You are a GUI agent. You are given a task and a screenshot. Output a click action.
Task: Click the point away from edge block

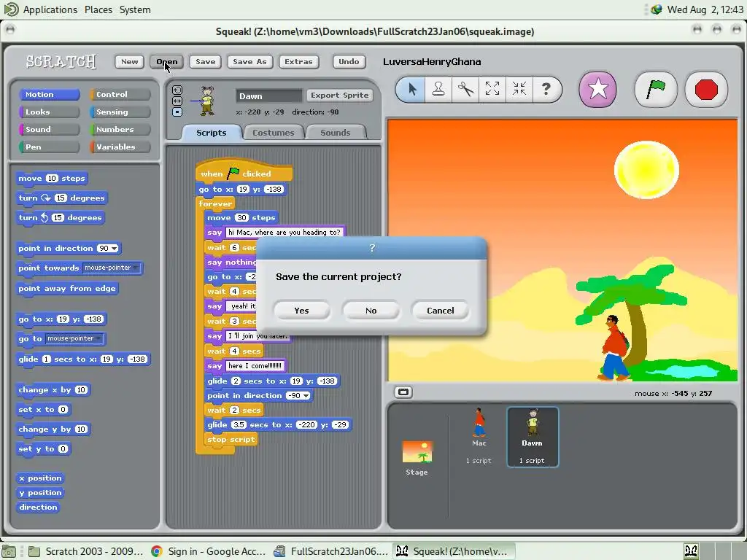[x=67, y=289]
